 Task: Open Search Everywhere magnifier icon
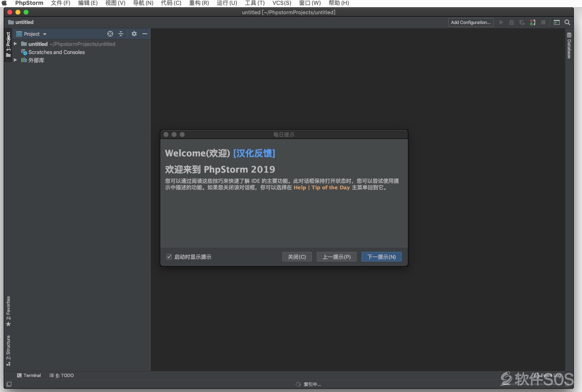[x=567, y=22]
